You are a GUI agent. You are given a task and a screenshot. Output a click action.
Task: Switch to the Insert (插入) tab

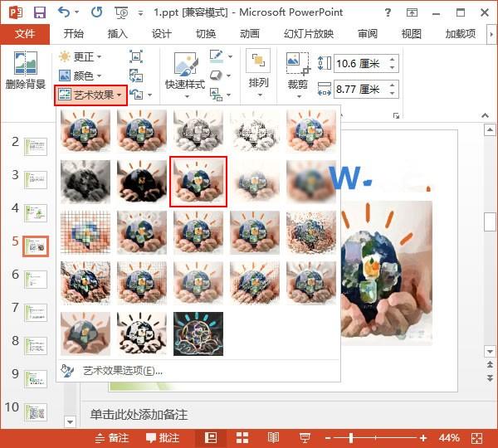click(x=118, y=34)
